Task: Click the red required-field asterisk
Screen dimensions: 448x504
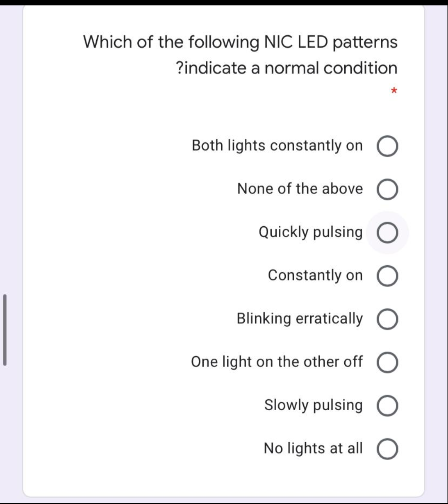Action: pos(394,91)
